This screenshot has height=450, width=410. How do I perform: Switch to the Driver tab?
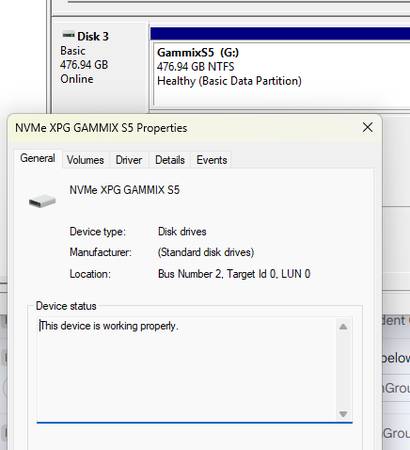click(129, 160)
